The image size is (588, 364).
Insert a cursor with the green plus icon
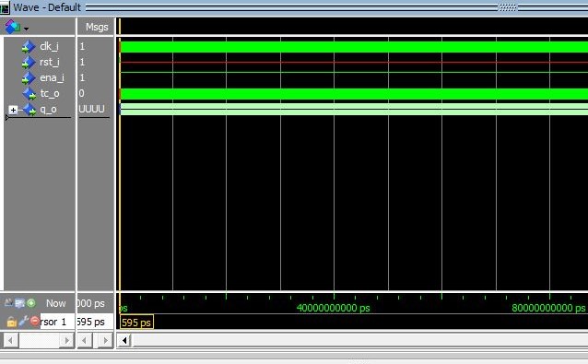[31, 302]
